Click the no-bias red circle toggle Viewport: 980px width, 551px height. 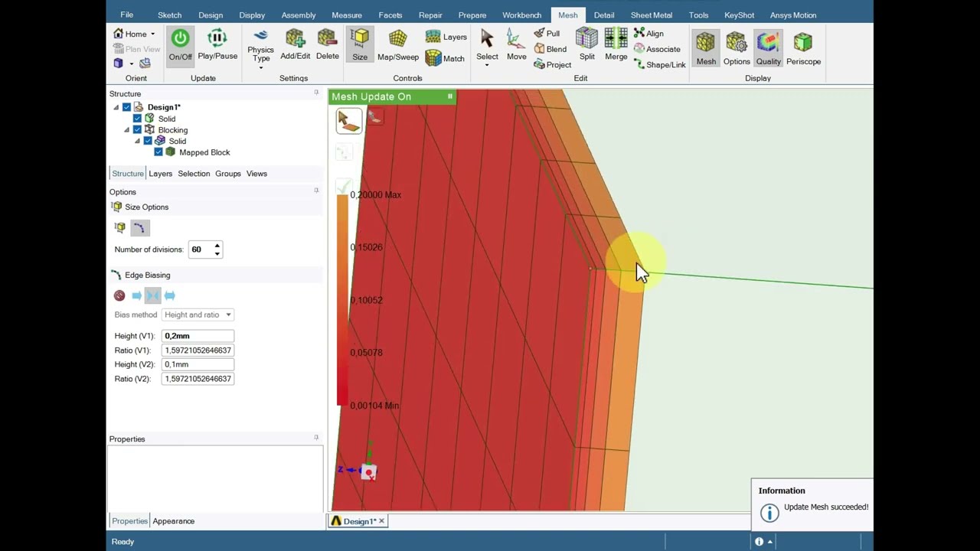coord(119,295)
